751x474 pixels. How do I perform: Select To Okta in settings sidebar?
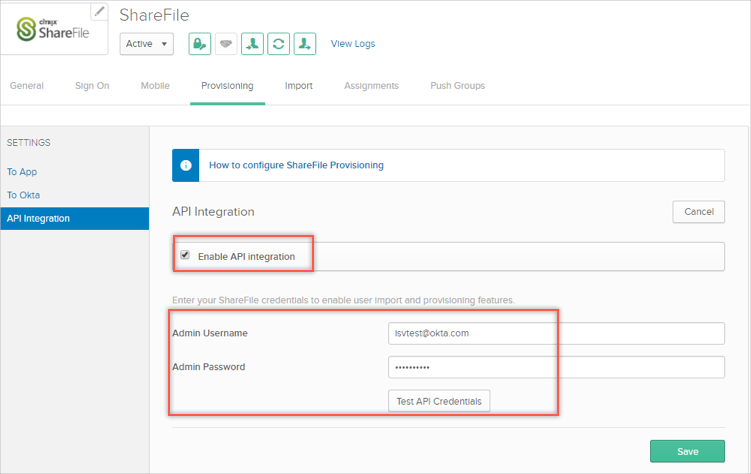click(24, 195)
